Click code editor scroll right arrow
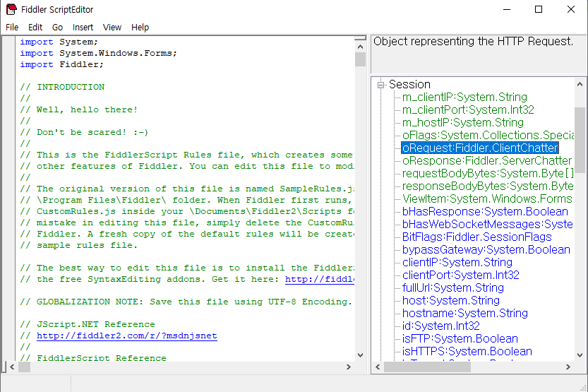588x392 pixels. [349, 367]
